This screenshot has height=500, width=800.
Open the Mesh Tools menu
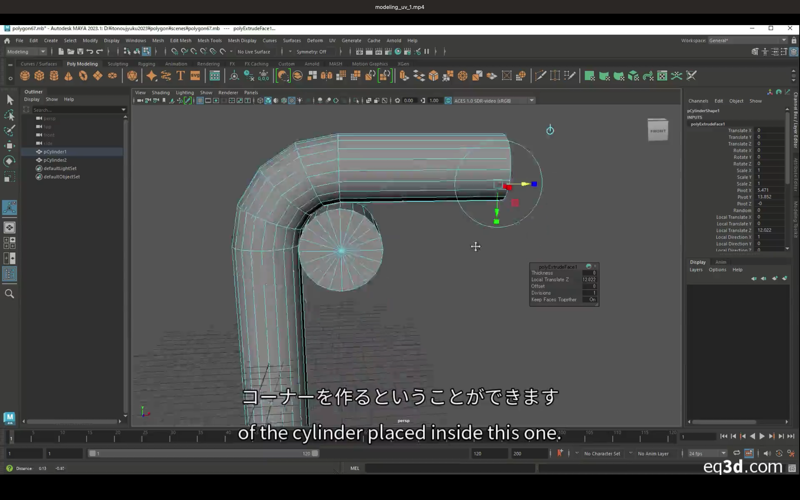pyautogui.click(x=210, y=40)
